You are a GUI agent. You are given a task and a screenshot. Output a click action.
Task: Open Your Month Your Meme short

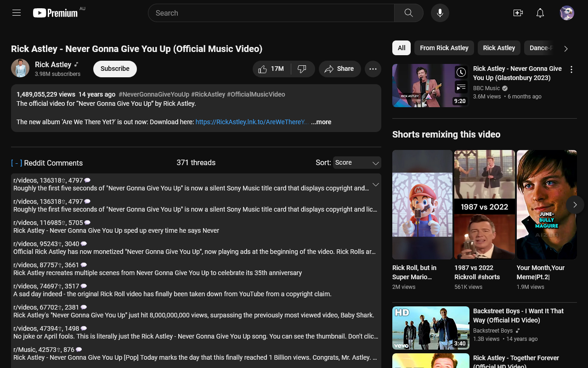click(547, 205)
